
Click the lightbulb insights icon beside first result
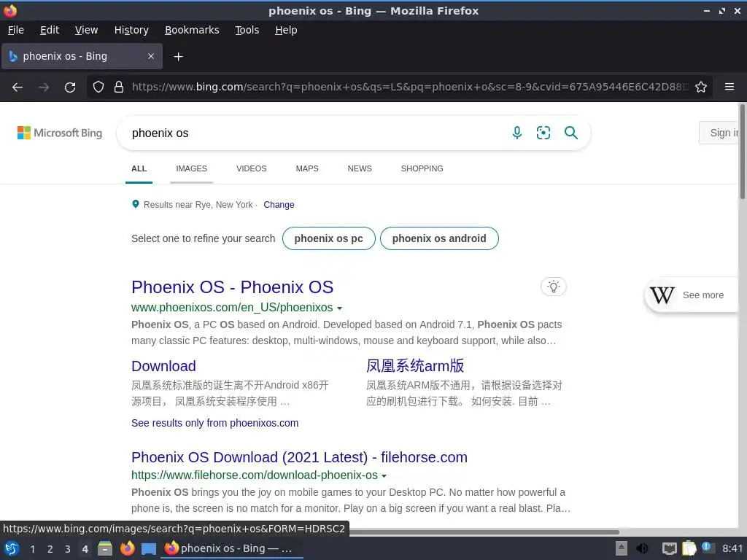(553, 287)
